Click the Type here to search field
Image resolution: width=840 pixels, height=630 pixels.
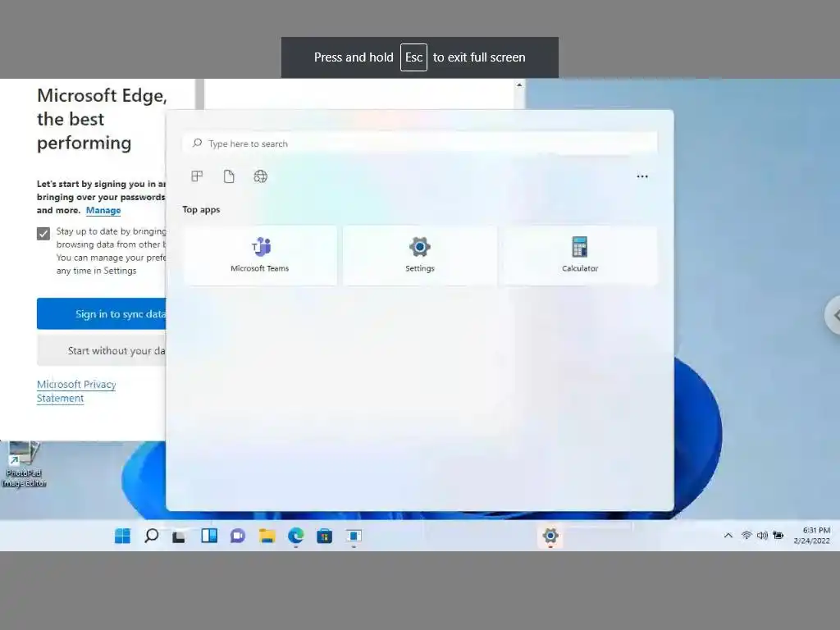pos(420,144)
